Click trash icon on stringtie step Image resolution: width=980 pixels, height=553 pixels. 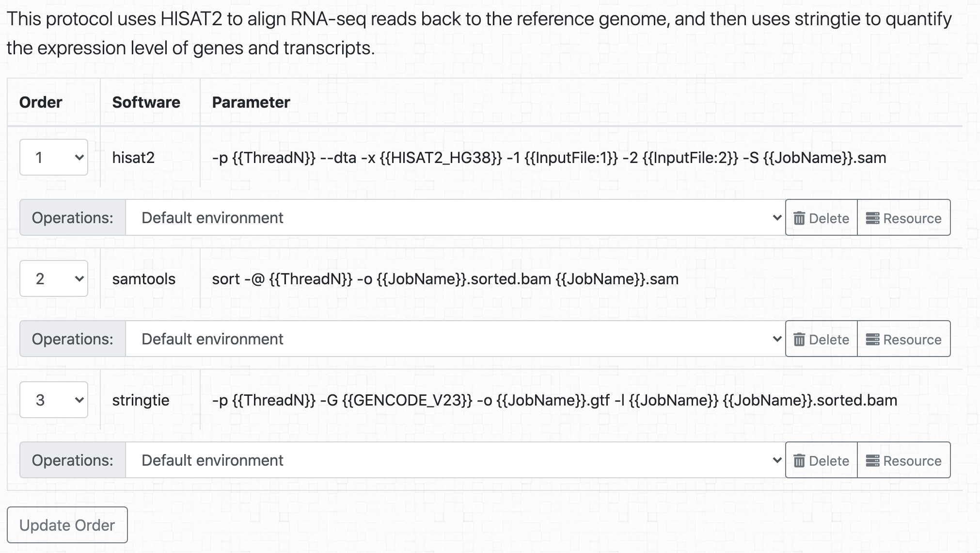(x=799, y=461)
